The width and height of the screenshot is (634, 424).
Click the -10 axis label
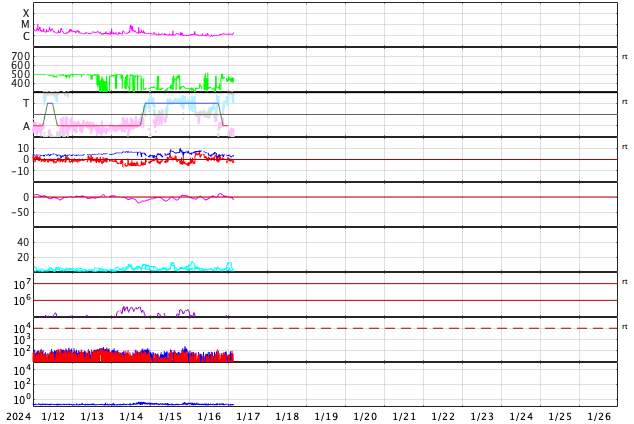(20, 171)
